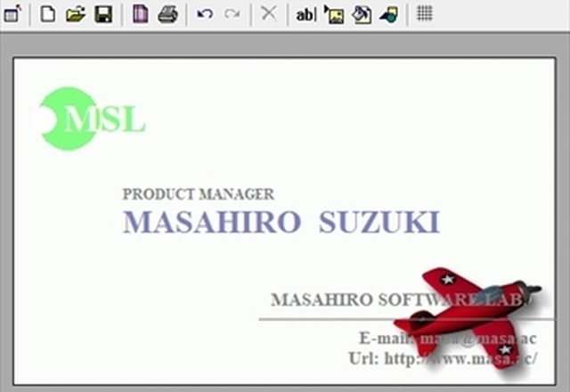This screenshot has height=392, width=570.
Task: Open an existing file with folder icon
Action: [76, 14]
